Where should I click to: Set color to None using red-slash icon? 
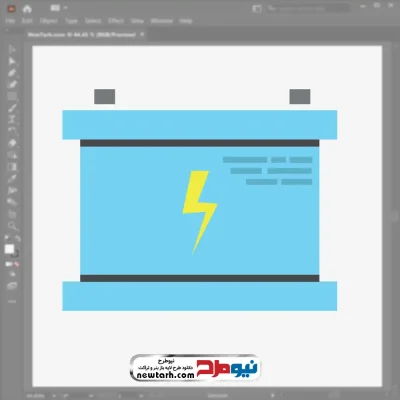pyautogui.click(x=16, y=264)
